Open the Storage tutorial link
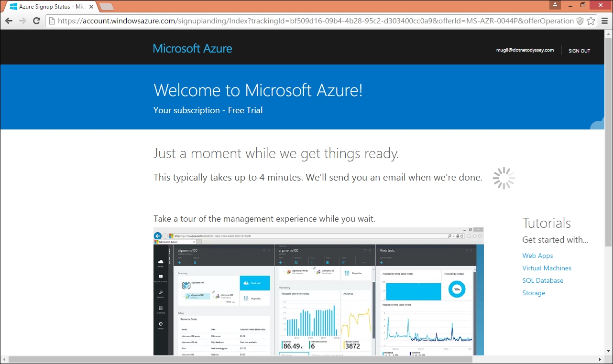 [534, 293]
